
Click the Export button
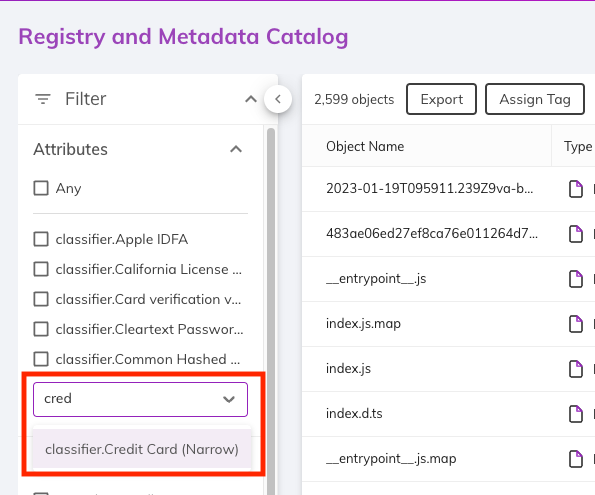441,99
